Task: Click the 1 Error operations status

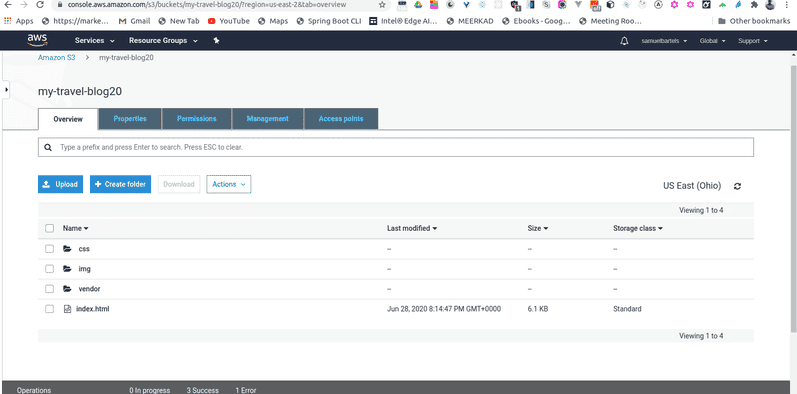Action: coord(246,390)
